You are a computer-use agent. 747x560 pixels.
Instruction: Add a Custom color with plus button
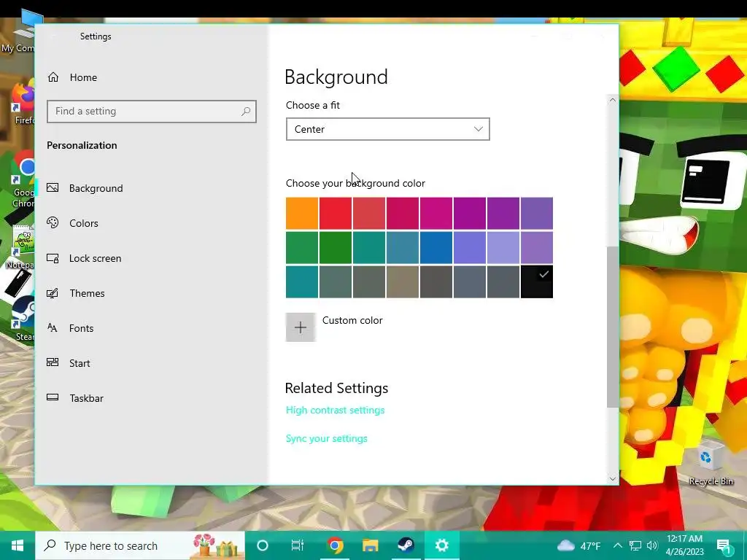coord(301,327)
